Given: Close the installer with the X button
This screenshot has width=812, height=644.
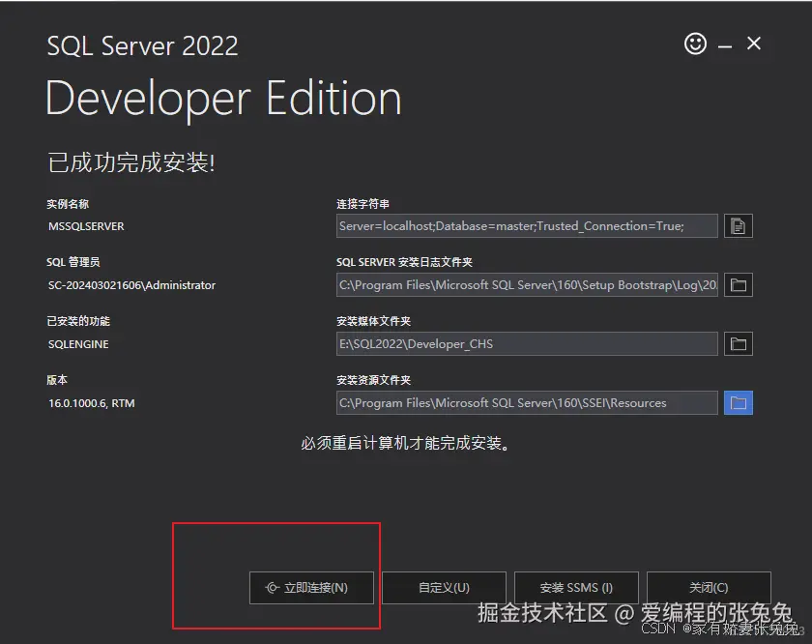Looking at the screenshot, I should tap(754, 44).
